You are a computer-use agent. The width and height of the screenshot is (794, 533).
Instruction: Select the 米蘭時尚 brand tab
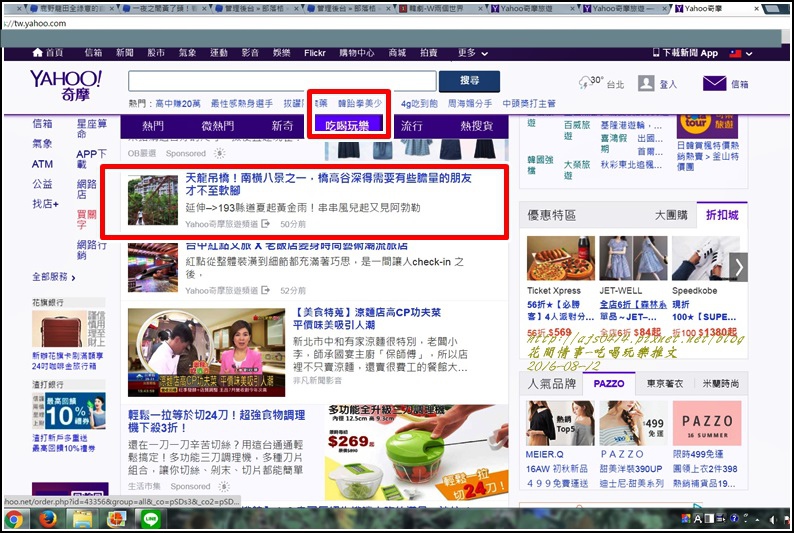(x=721, y=384)
